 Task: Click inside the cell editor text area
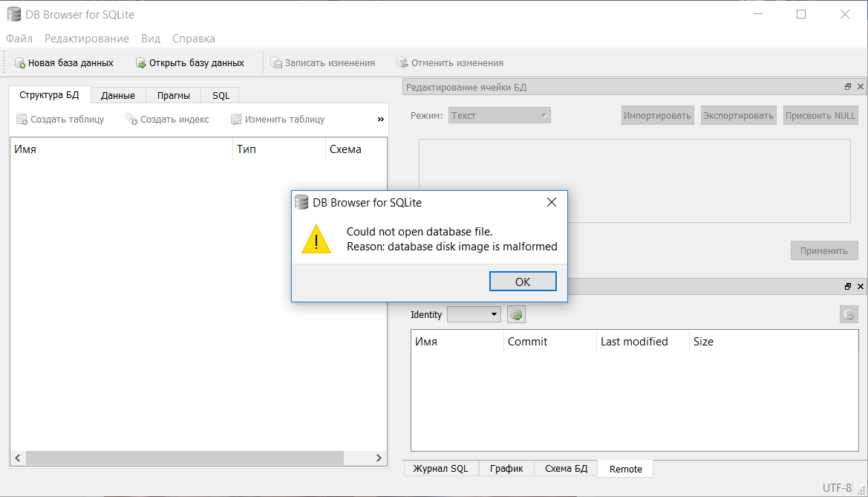click(634, 181)
